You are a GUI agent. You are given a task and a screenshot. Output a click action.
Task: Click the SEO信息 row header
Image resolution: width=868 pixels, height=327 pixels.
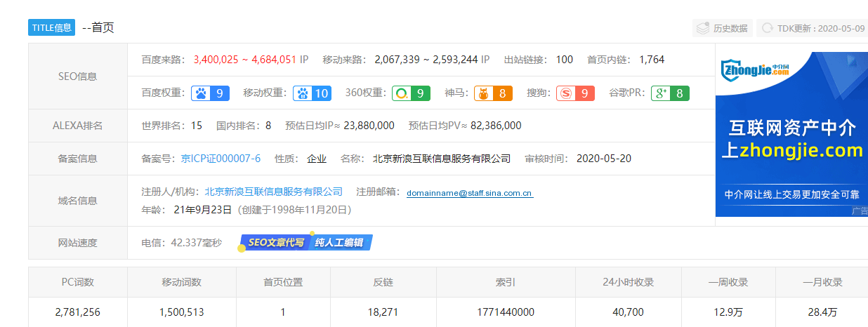pyautogui.click(x=78, y=76)
